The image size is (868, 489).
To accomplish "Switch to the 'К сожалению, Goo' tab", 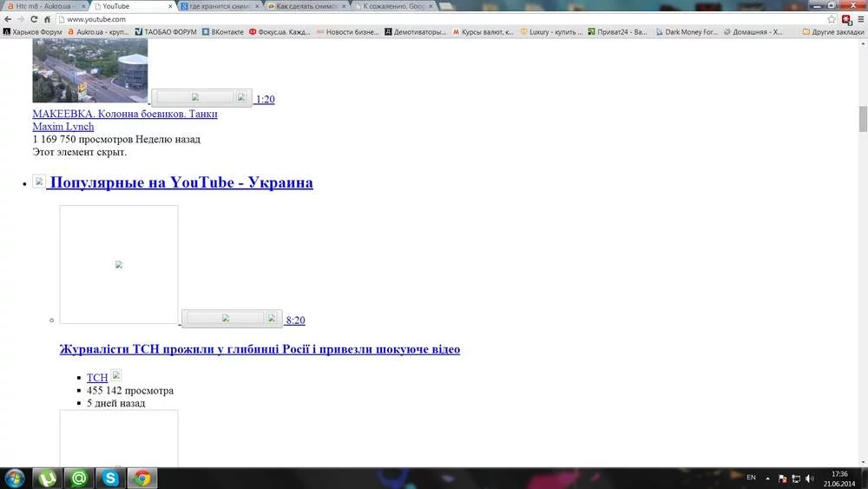I will coord(394,6).
